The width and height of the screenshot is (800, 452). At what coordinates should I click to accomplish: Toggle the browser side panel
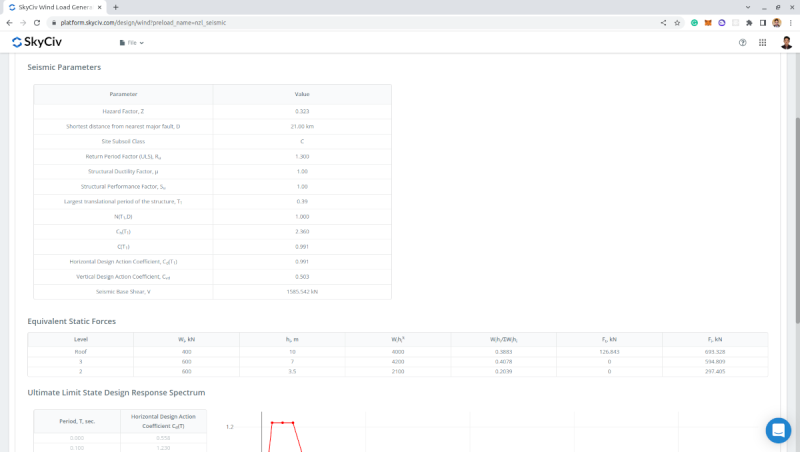point(762,22)
